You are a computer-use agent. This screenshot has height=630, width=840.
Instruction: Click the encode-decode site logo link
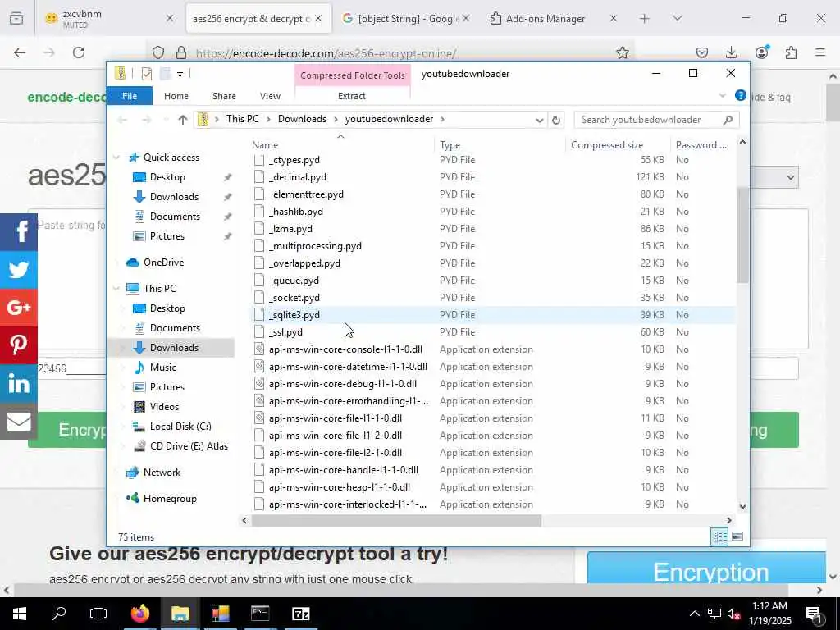pos(67,97)
